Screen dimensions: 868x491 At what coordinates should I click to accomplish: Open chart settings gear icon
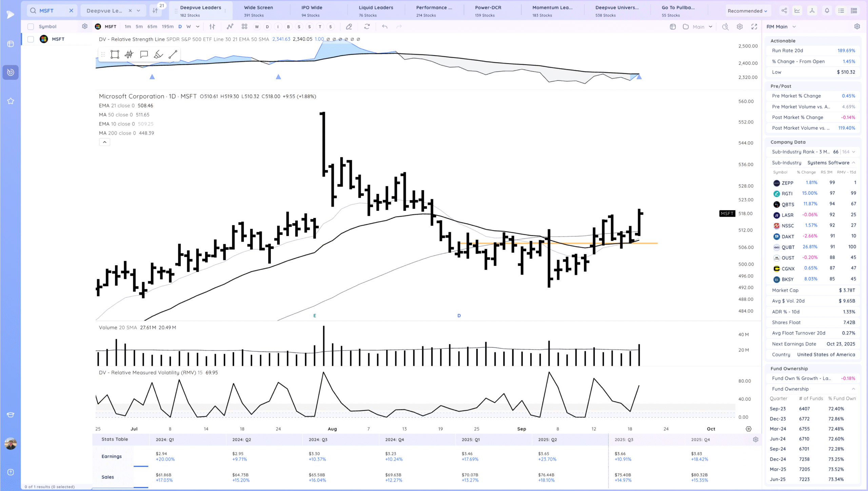click(740, 26)
